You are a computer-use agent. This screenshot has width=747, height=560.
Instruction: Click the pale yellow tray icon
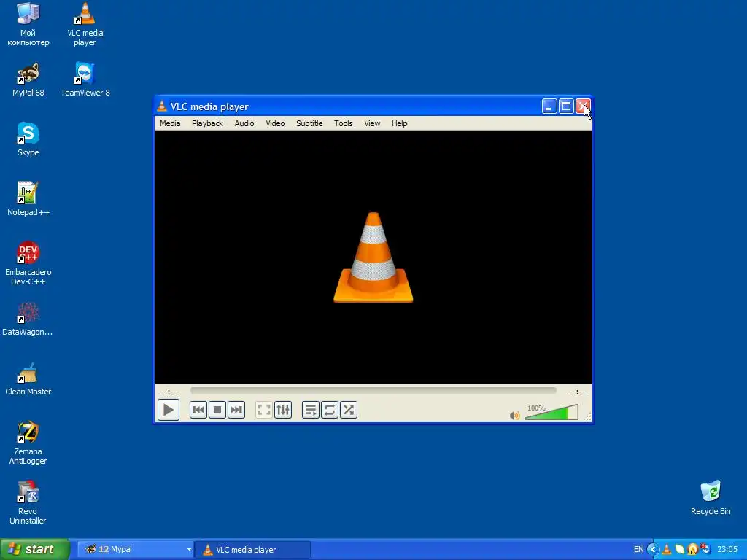(679, 550)
